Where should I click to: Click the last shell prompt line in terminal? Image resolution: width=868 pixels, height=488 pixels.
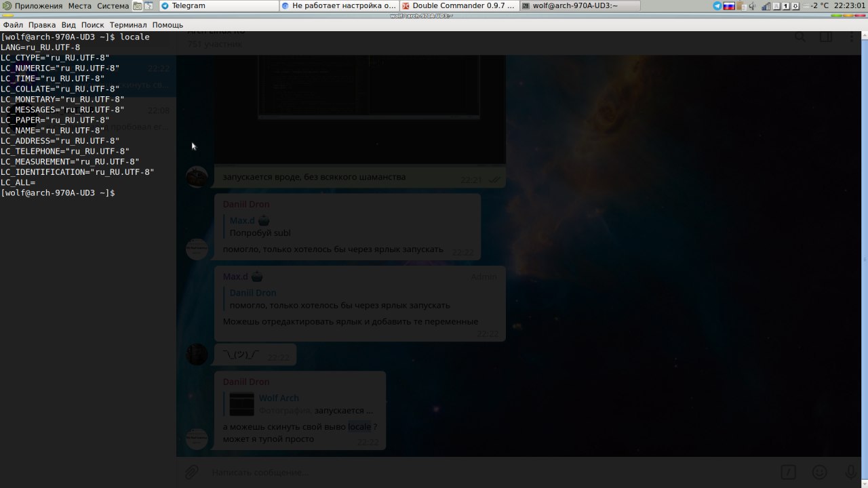[58, 193]
